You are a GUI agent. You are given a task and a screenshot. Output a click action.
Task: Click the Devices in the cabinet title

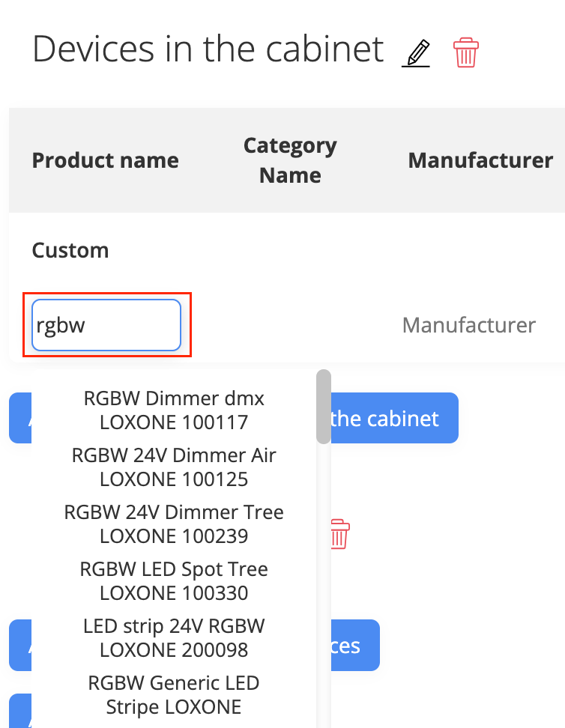(x=208, y=49)
